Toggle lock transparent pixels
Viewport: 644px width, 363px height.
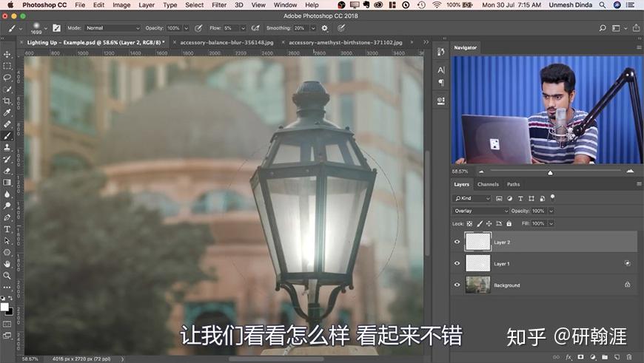tap(469, 223)
